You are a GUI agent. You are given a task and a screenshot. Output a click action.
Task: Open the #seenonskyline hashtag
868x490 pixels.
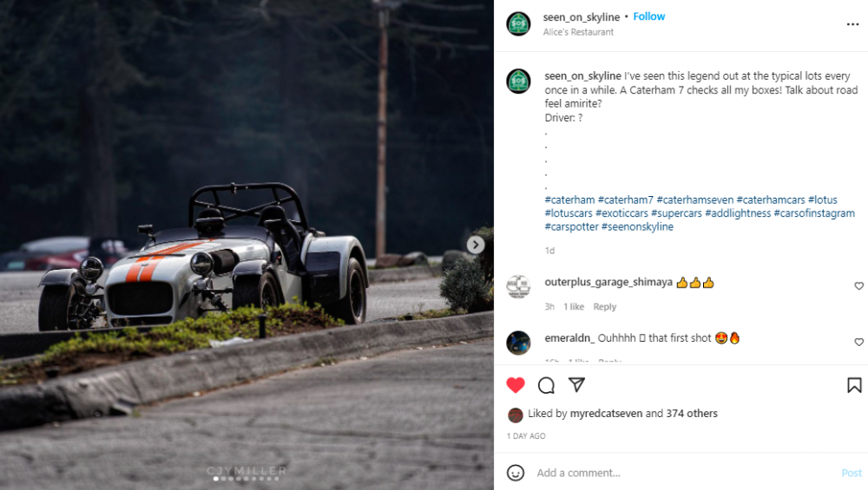coord(637,226)
